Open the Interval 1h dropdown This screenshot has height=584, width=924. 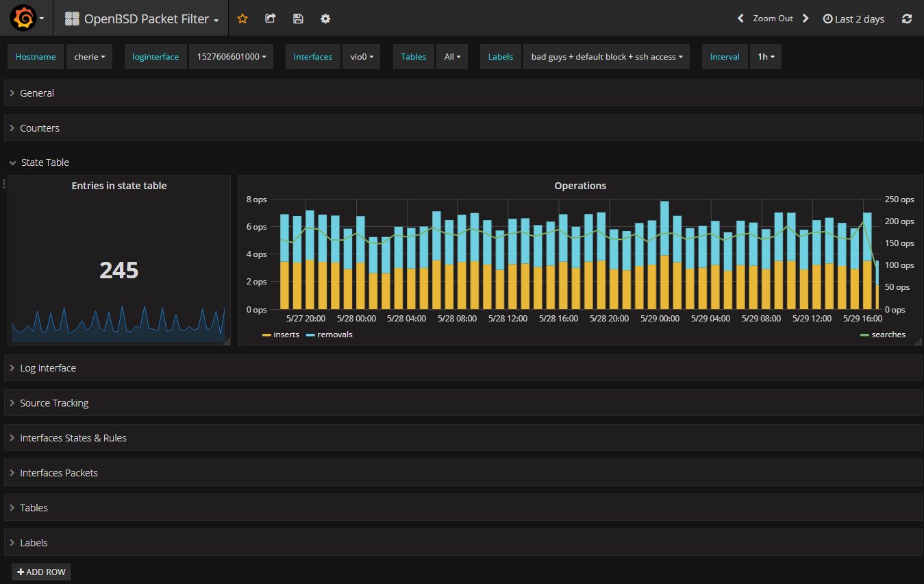[x=765, y=57]
